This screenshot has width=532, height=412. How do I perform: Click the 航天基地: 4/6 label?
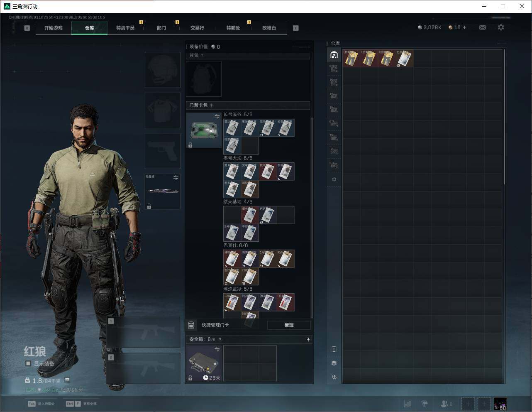point(238,202)
